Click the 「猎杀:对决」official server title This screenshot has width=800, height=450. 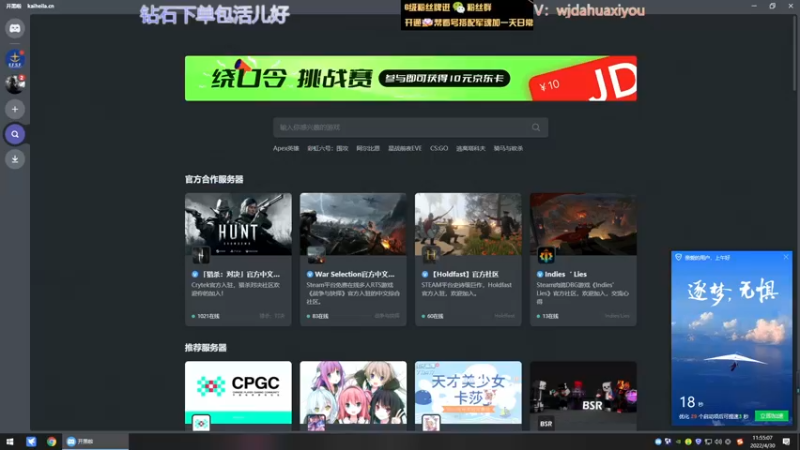click(240, 274)
